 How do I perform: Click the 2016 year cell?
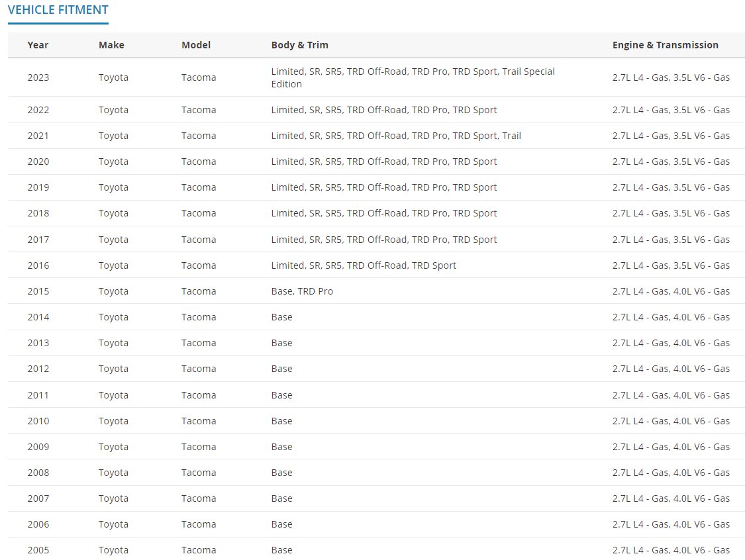tap(38, 265)
